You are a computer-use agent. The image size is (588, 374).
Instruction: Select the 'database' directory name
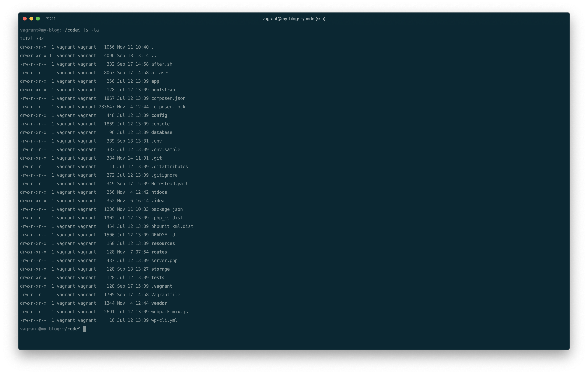point(162,133)
